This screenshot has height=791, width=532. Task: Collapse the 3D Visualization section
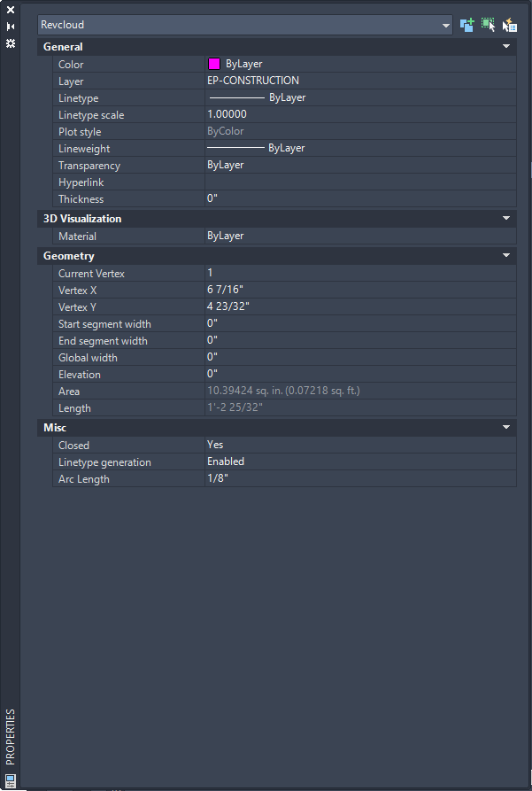coord(506,219)
